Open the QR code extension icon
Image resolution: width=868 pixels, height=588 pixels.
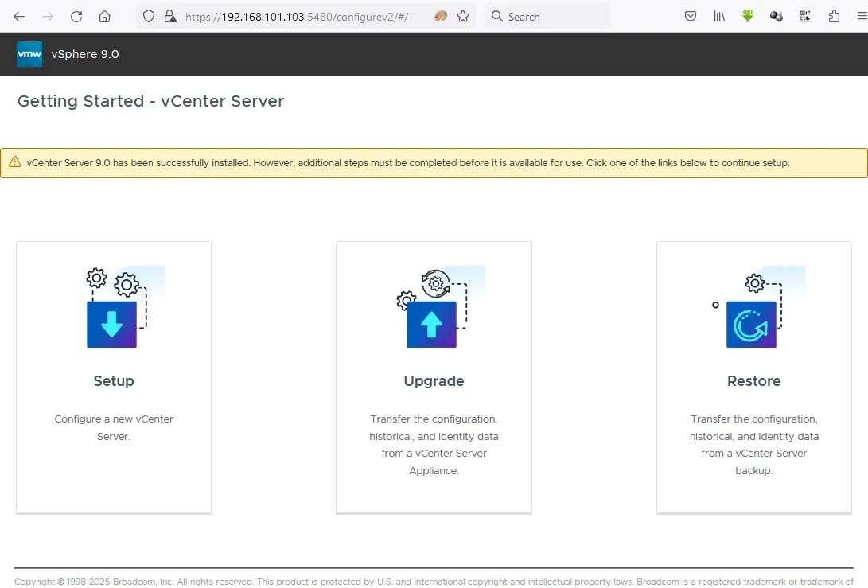tap(804, 16)
